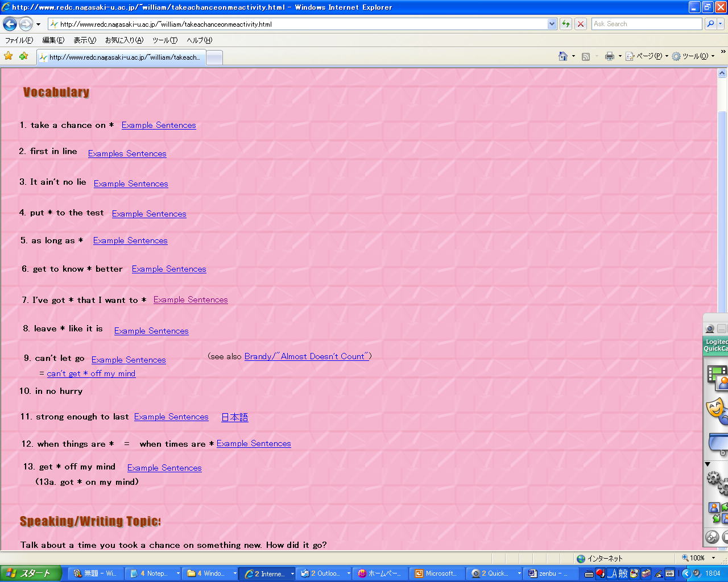The width and height of the screenshot is (728, 582).
Task: Click the QuickCam theater masks effects icon
Action: (x=715, y=409)
